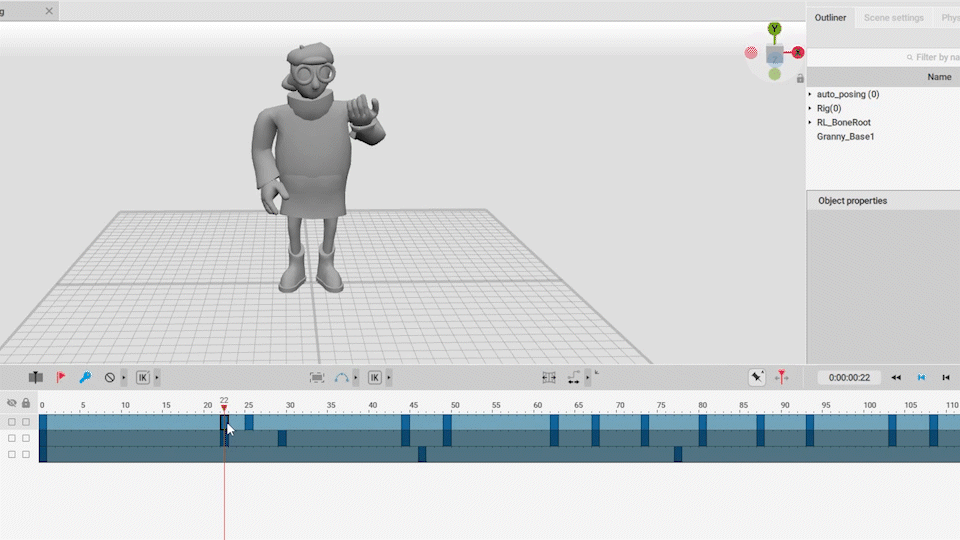Image resolution: width=960 pixels, height=540 pixels.
Task: Toggle visibility checkbox of the first track
Action: [x=12, y=422]
